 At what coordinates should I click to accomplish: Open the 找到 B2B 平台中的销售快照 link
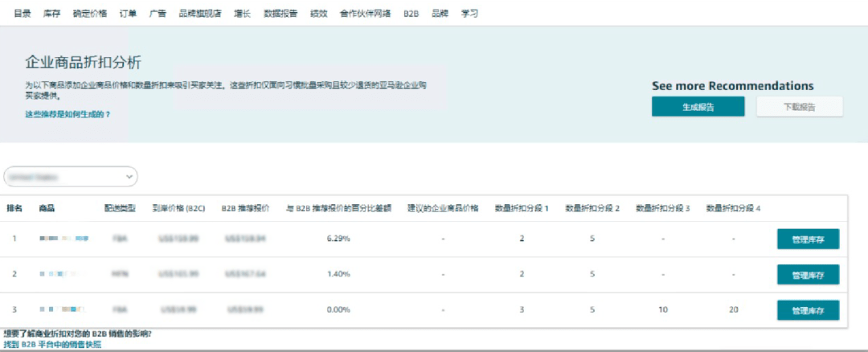click(53, 345)
